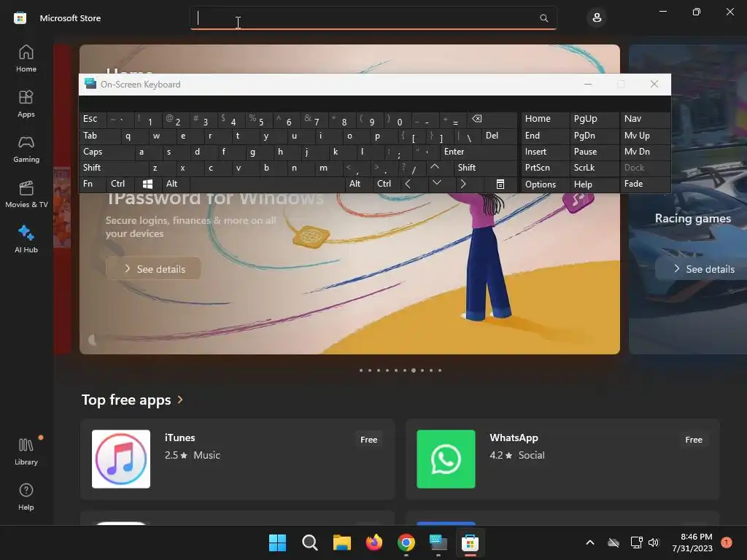747x560 pixels.
Task: Click the Del key on keyboard
Action: (x=499, y=136)
